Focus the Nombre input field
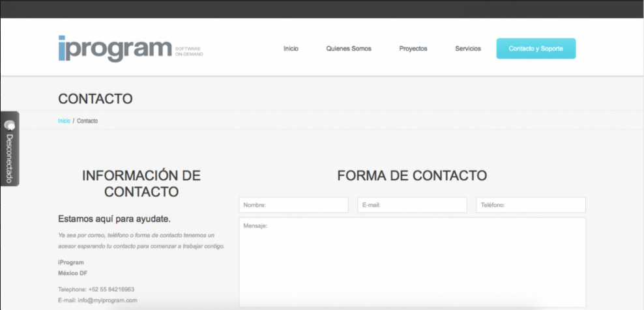Viewport: 644px width, 310px height. pos(293,205)
